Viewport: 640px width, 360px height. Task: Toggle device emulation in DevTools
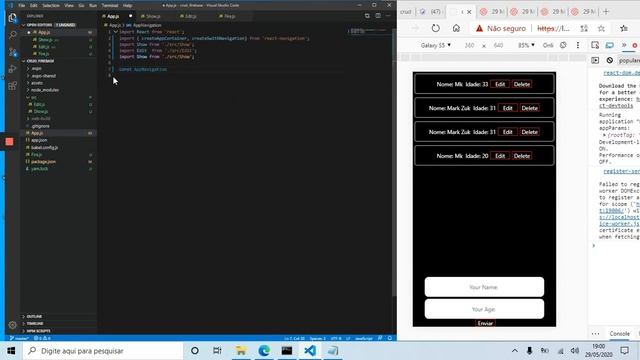[x=609, y=45]
